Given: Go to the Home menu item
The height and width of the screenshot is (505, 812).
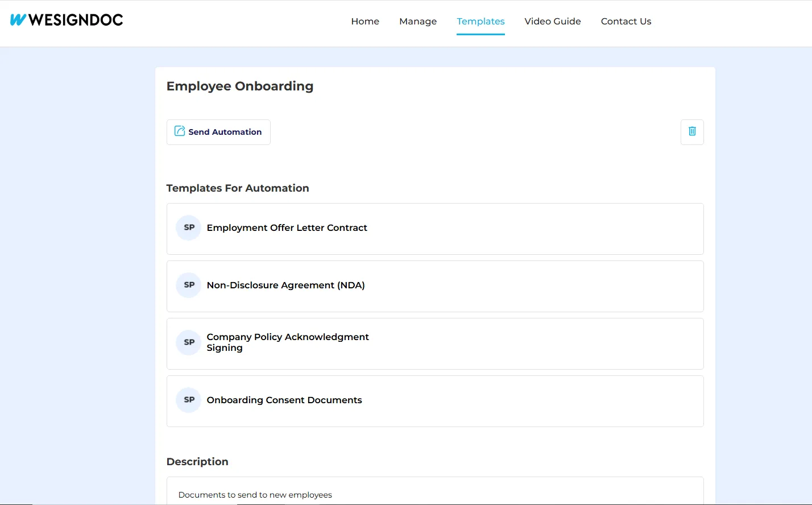Looking at the screenshot, I should pyautogui.click(x=365, y=22).
